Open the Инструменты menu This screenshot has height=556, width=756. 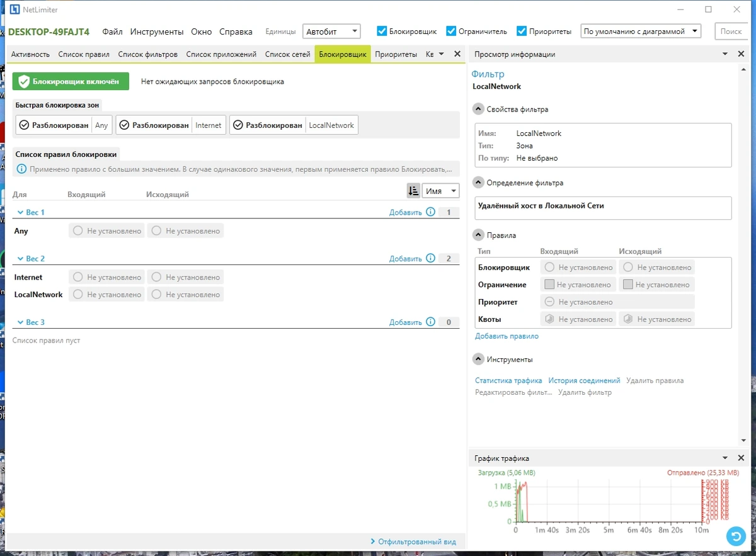(x=157, y=31)
